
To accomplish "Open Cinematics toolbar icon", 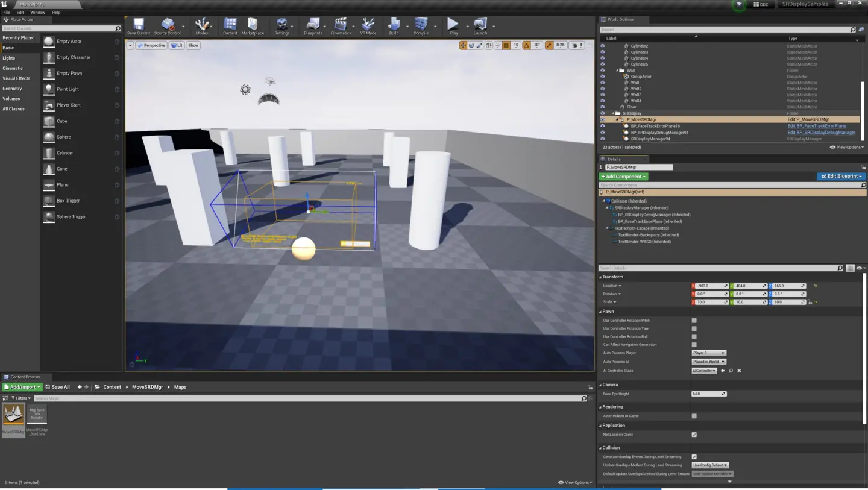I will click(341, 25).
